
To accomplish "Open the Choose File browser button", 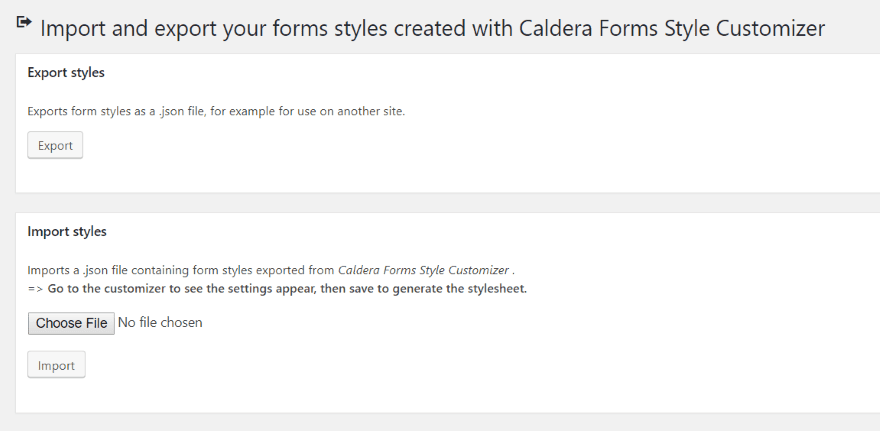I will tap(71, 323).
